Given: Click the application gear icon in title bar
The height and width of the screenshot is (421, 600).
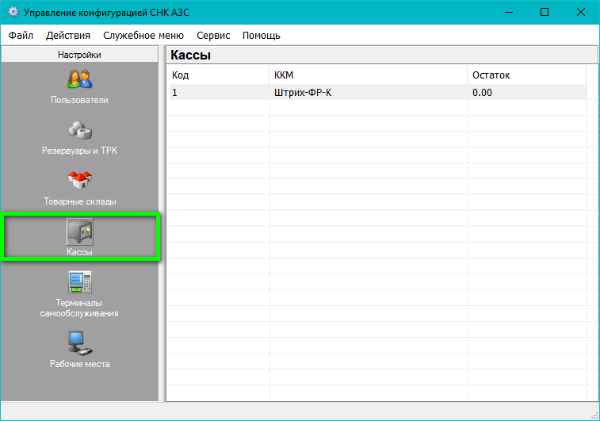Looking at the screenshot, I should click(x=12, y=12).
